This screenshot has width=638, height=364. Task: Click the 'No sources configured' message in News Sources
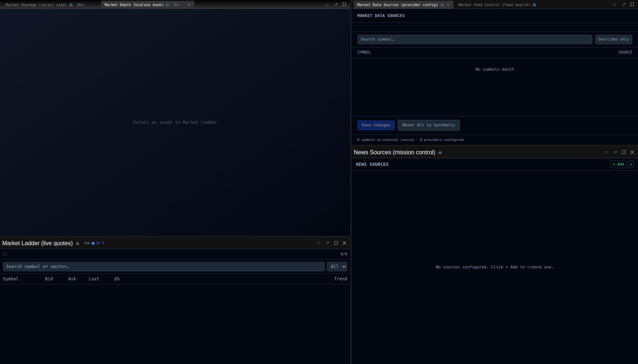click(494, 267)
